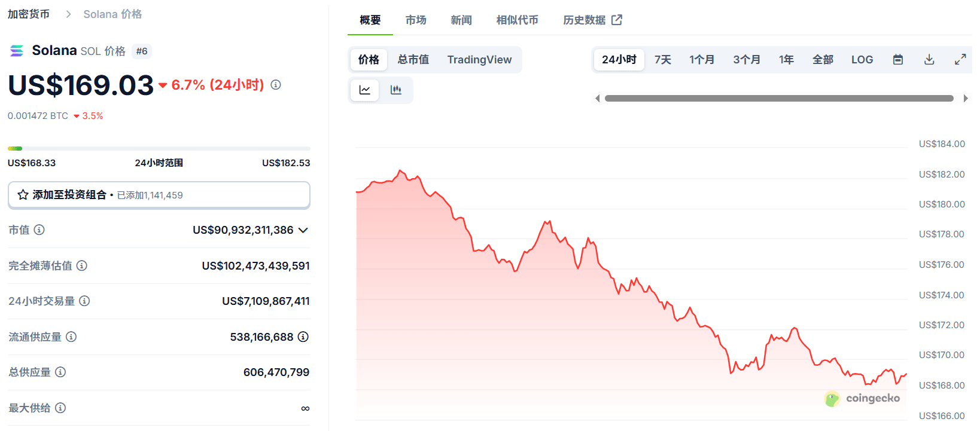The width and height of the screenshot is (980, 431).
Task: Show info tooltip for 市值
Action: pos(39,230)
